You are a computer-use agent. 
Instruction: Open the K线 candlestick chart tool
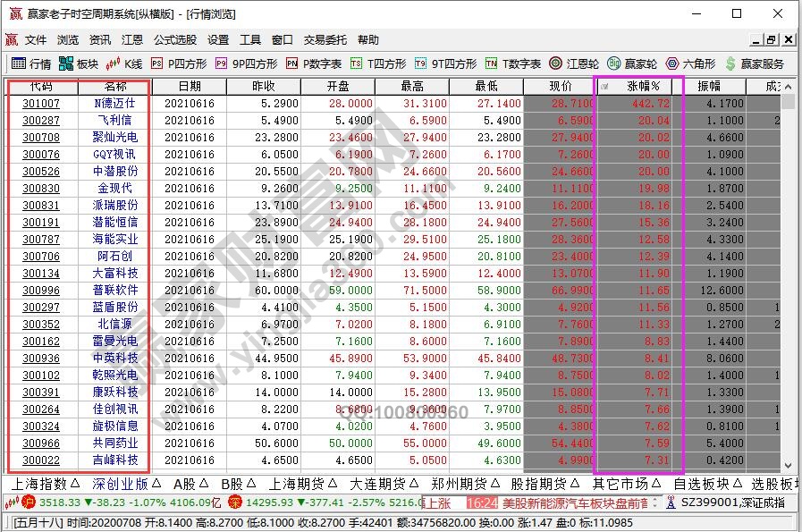click(x=124, y=63)
